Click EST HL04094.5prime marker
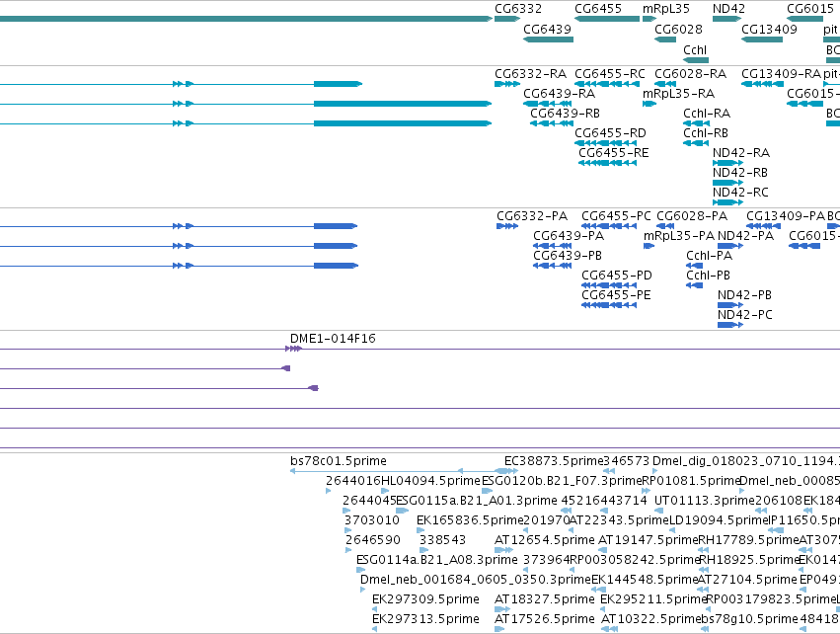840x634 pixels. 385,491
